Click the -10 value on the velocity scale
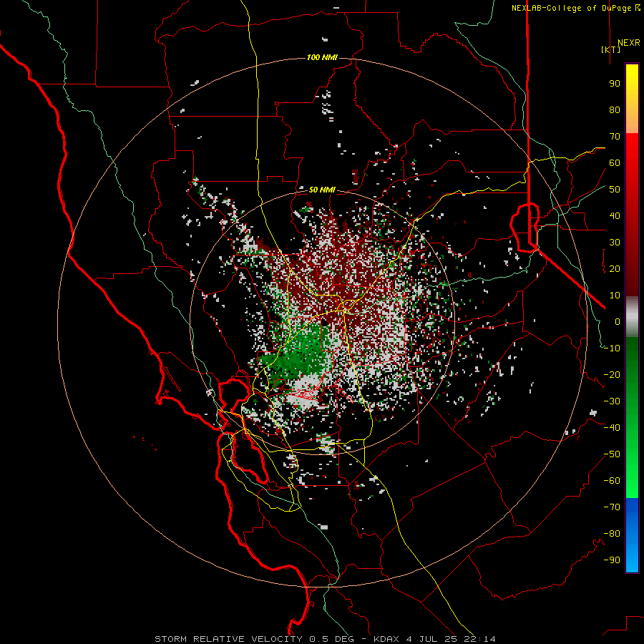The height and width of the screenshot is (644, 644). (612, 348)
